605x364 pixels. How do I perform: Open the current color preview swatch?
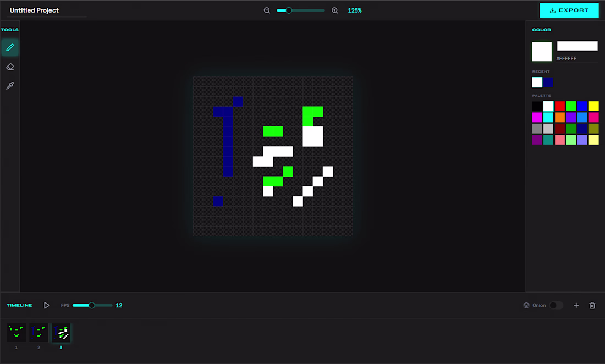(x=542, y=51)
